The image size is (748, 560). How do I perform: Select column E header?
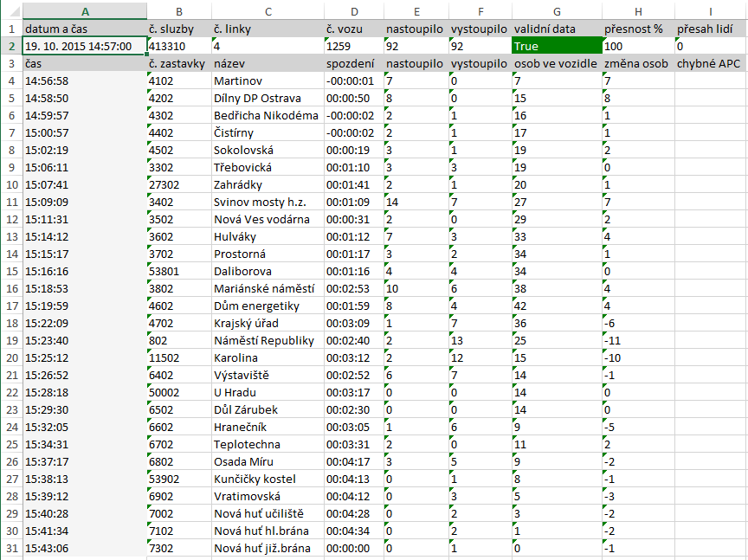tap(416, 11)
